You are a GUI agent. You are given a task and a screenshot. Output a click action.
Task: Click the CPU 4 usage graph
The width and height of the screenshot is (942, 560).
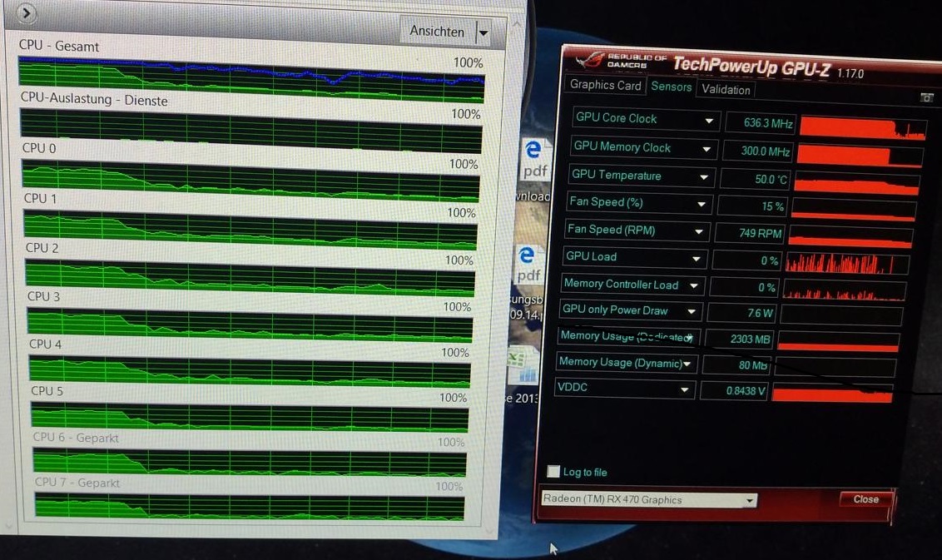(250, 372)
